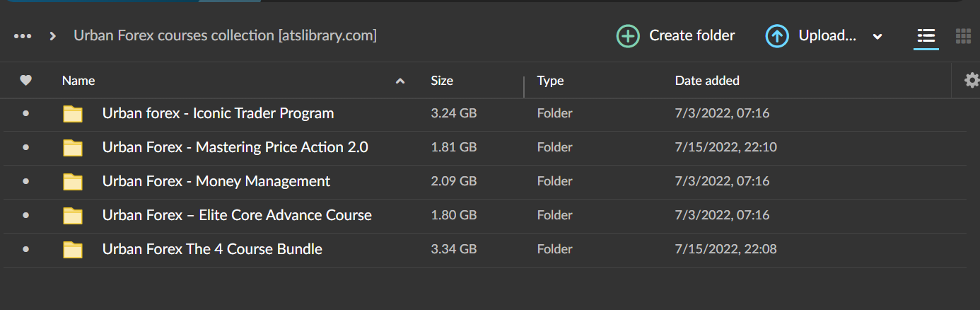Image resolution: width=980 pixels, height=310 pixels.
Task: Sort by Date added column header
Action: pyautogui.click(x=707, y=81)
